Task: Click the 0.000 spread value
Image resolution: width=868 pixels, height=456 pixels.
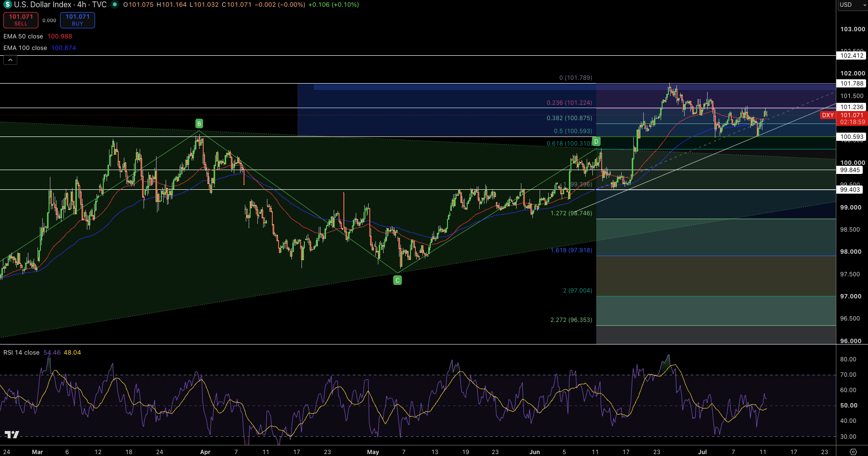Action: tap(49, 21)
